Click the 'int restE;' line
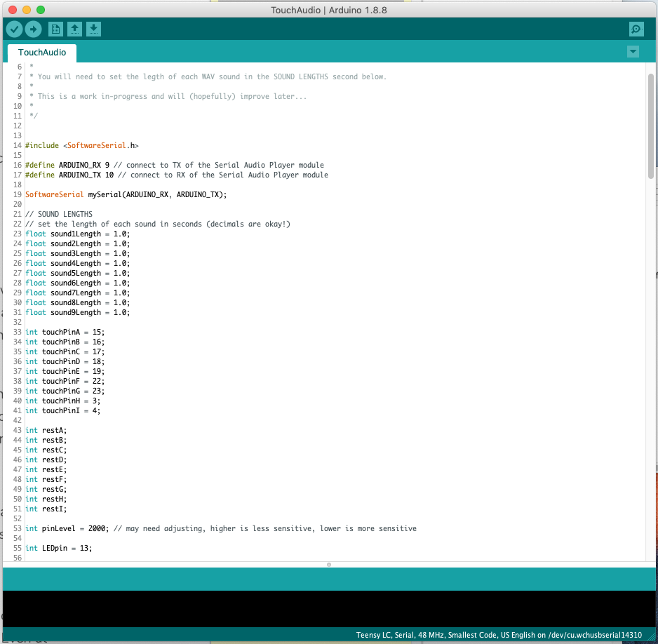 point(46,469)
